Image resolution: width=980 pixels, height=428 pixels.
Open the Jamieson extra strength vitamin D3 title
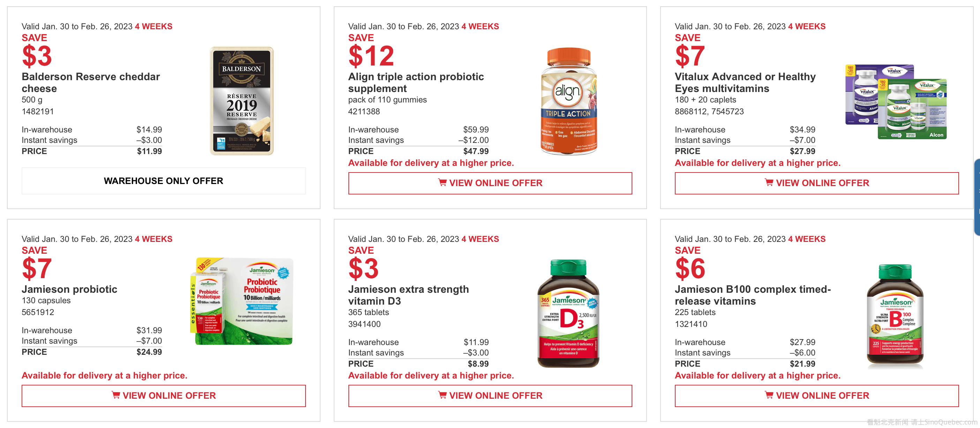point(408,295)
